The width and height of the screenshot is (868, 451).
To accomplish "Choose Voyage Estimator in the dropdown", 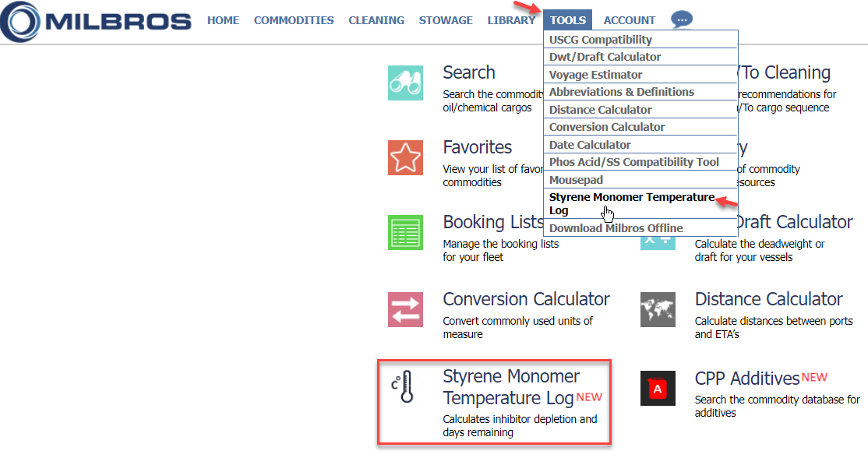I will click(x=596, y=75).
